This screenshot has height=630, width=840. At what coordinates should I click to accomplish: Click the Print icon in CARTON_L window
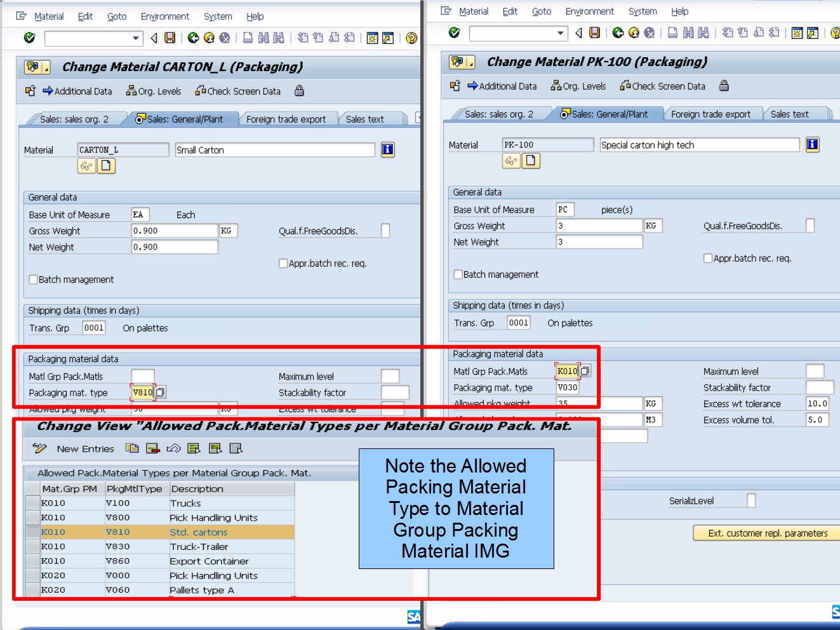tap(248, 38)
